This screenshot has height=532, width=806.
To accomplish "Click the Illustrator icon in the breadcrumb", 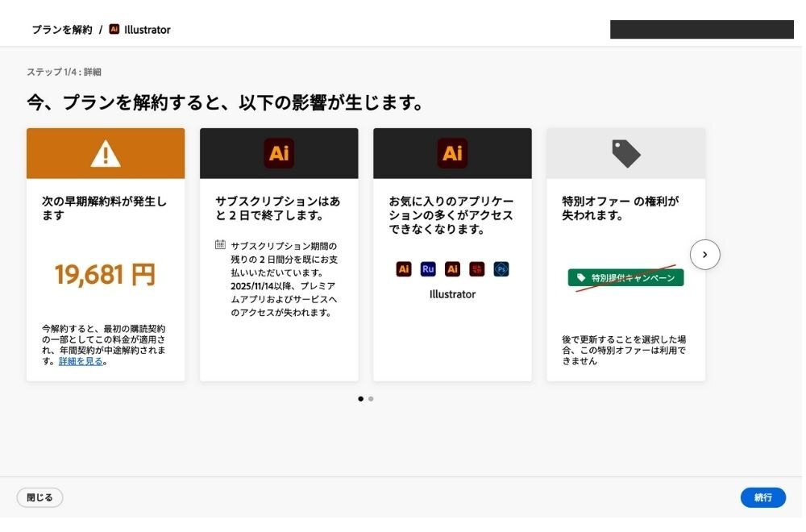I will click(114, 29).
